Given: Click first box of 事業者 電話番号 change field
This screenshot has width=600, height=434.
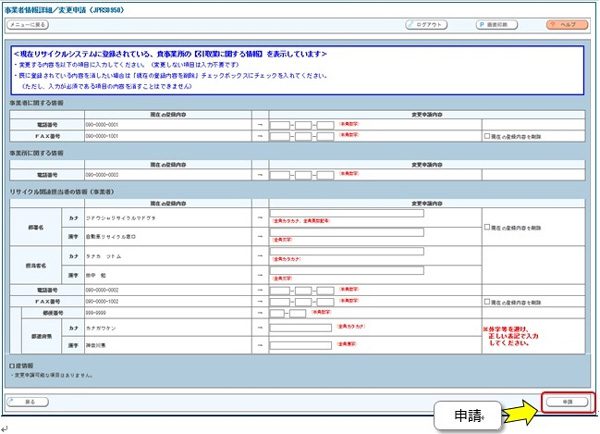Looking at the screenshot, I should [279, 124].
